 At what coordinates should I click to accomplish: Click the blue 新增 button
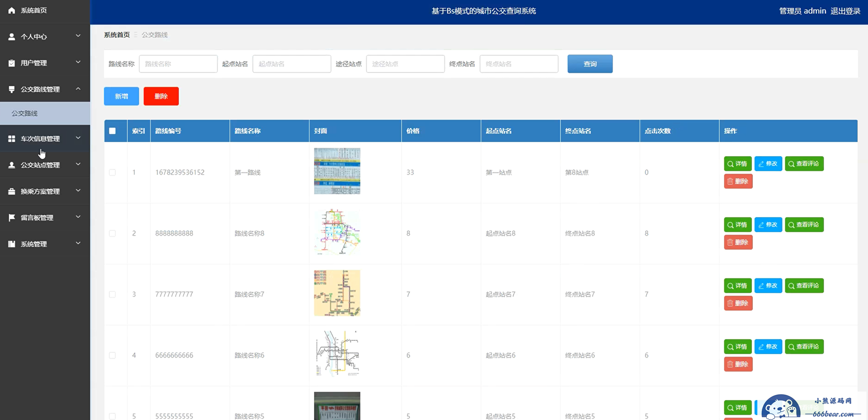point(121,96)
